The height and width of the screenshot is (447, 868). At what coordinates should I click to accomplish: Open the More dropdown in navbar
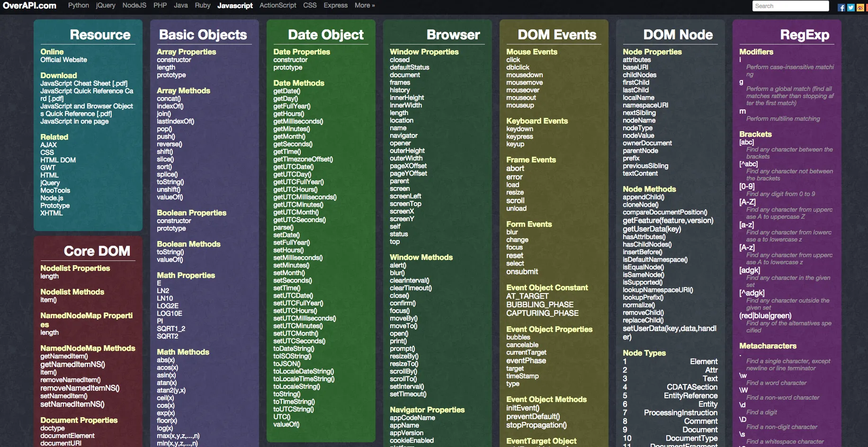(x=365, y=5)
